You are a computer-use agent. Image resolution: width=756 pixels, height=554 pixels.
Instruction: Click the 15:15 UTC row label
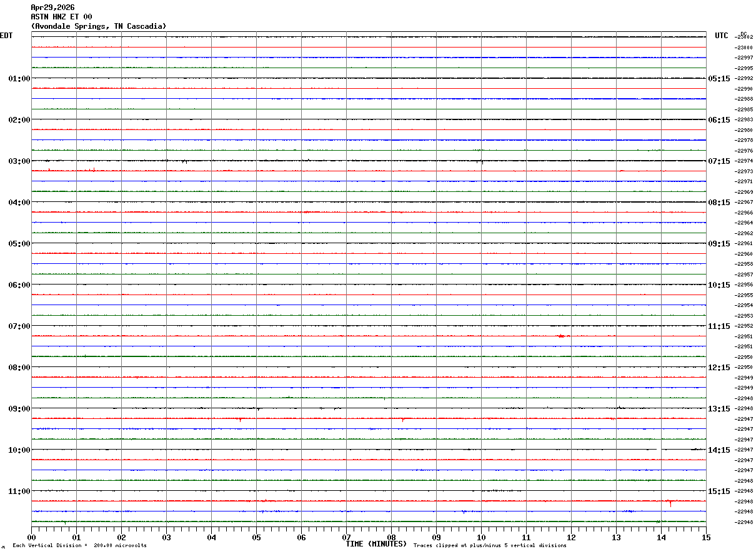pos(719,491)
